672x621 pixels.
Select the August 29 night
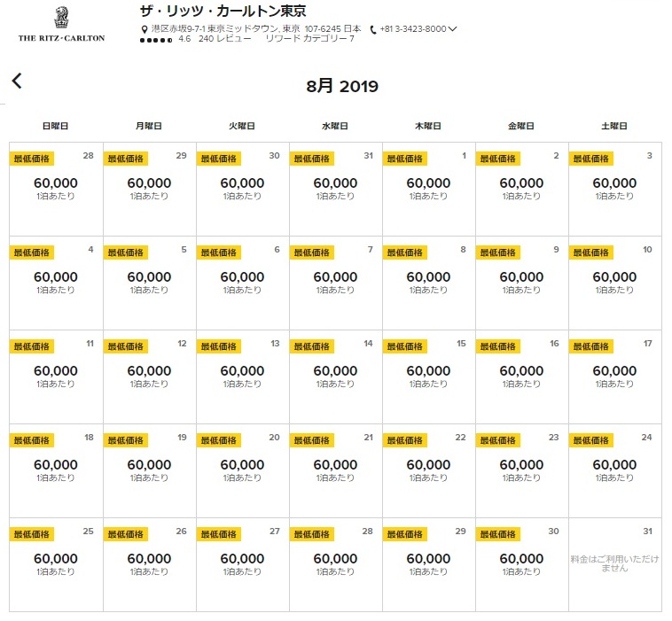click(x=428, y=564)
